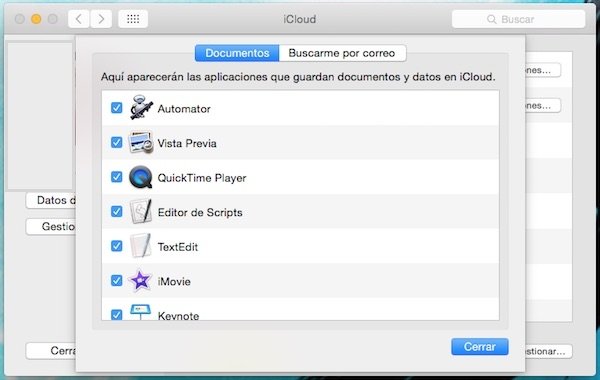This screenshot has width=600, height=380.
Task: Disable iMovie document syncing checkbox
Action: point(116,281)
